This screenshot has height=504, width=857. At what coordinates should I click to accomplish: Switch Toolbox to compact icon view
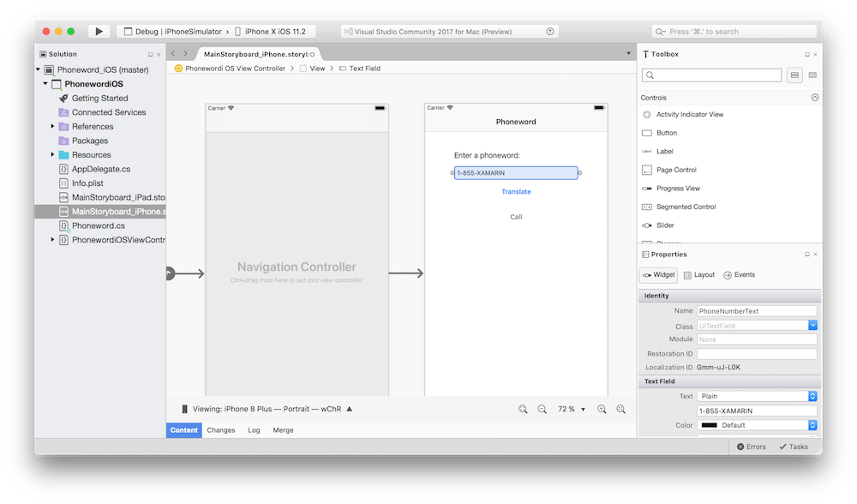812,75
